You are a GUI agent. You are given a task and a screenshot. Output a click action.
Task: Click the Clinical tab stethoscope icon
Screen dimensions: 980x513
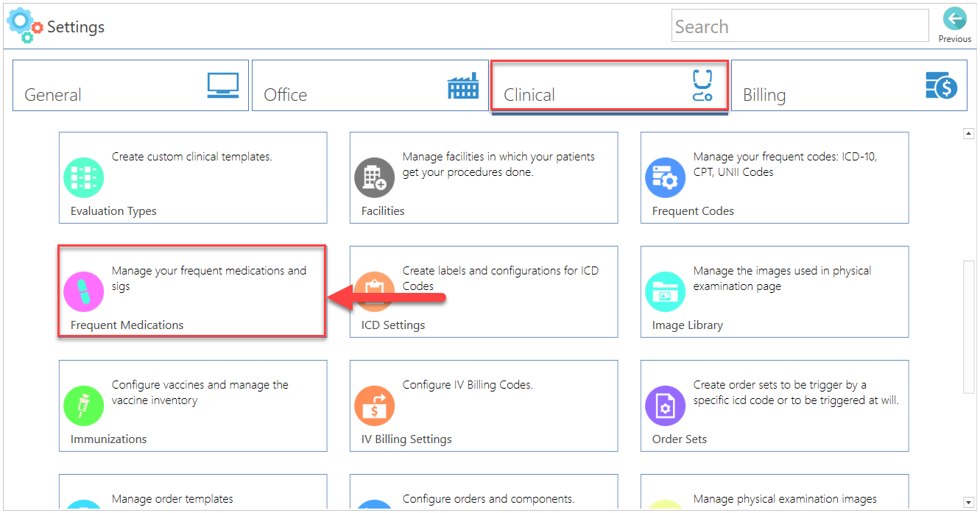(x=702, y=85)
